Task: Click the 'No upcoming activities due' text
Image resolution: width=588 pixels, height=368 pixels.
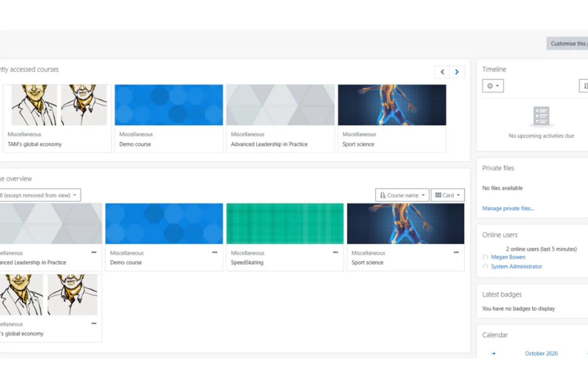Action: pos(541,136)
